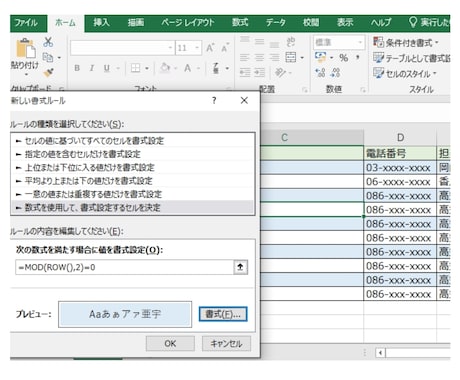Click the formula field =MOD(ROW(),2)=0
The width and height of the screenshot is (460, 380).
(x=124, y=267)
